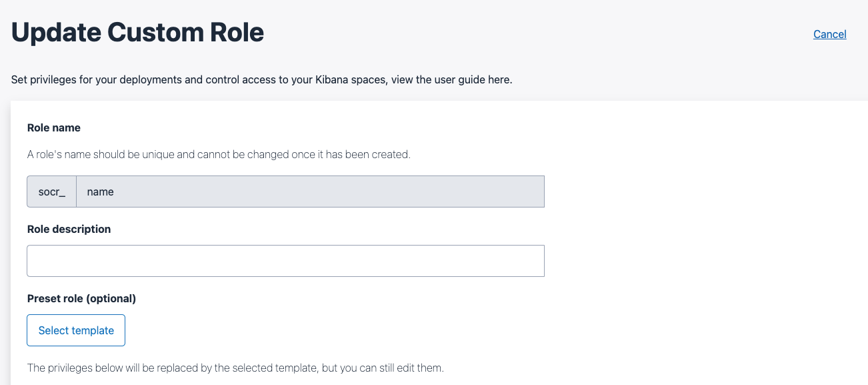Click the word here after user guide

pyautogui.click(x=499, y=80)
